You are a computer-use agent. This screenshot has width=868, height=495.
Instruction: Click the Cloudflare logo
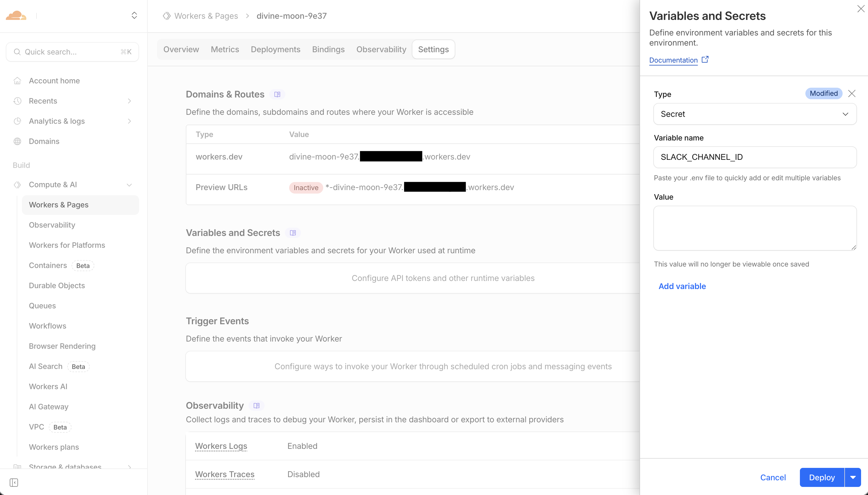[16, 15]
